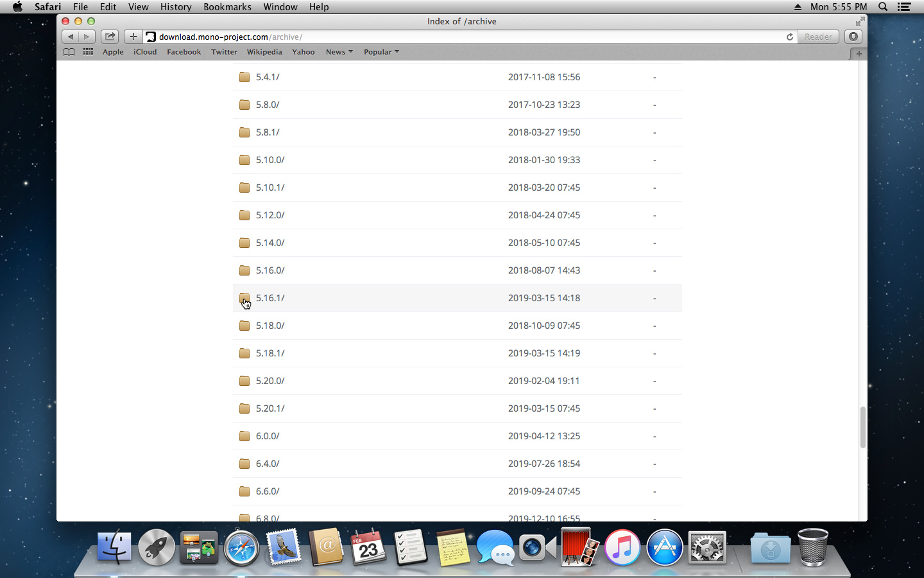The width and height of the screenshot is (924, 578).
Task: Reload the page with the refresh icon
Action: (789, 37)
